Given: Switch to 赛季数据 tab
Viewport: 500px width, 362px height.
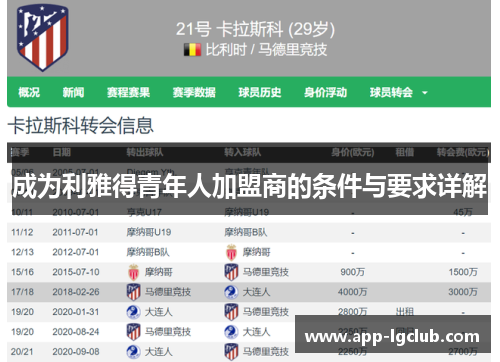Looking at the screenshot, I should (x=194, y=92).
